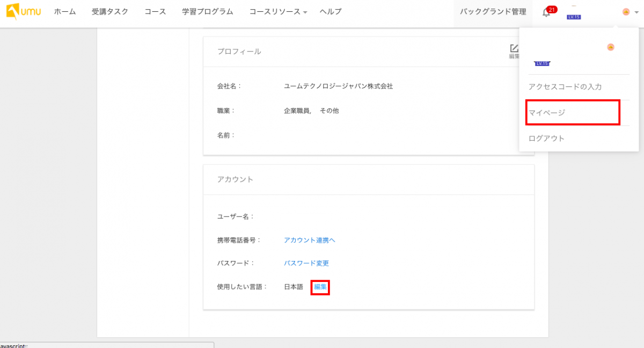644x348 pixels.
Task: Click パスワード変更 to change the password
Action: click(x=307, y=263)
